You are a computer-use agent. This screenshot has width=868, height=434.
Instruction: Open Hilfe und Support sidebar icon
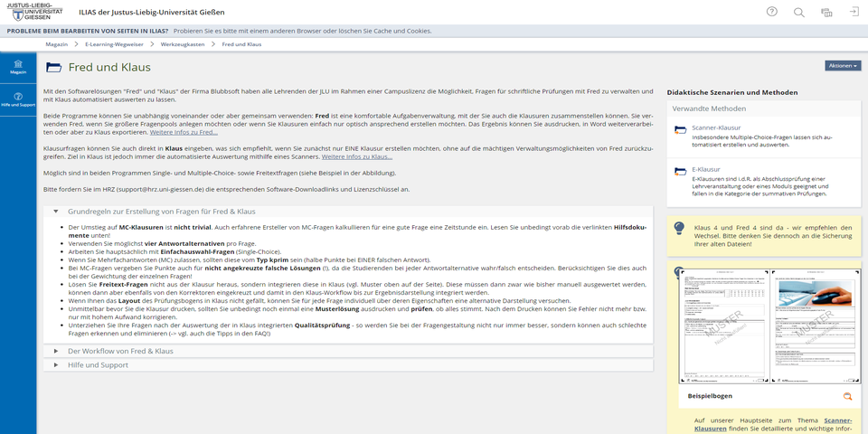click(x=18, y=99)
